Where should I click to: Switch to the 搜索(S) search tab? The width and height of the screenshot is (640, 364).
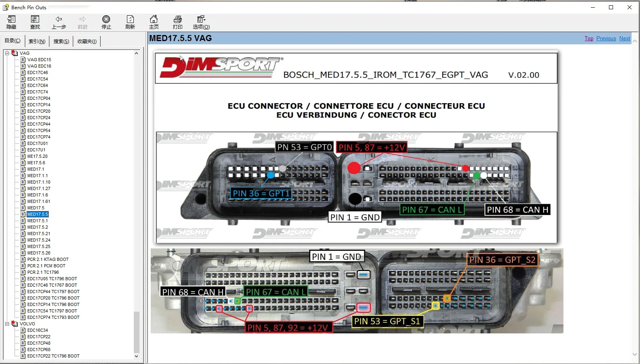pyautogui.click(x=61, y=41)
